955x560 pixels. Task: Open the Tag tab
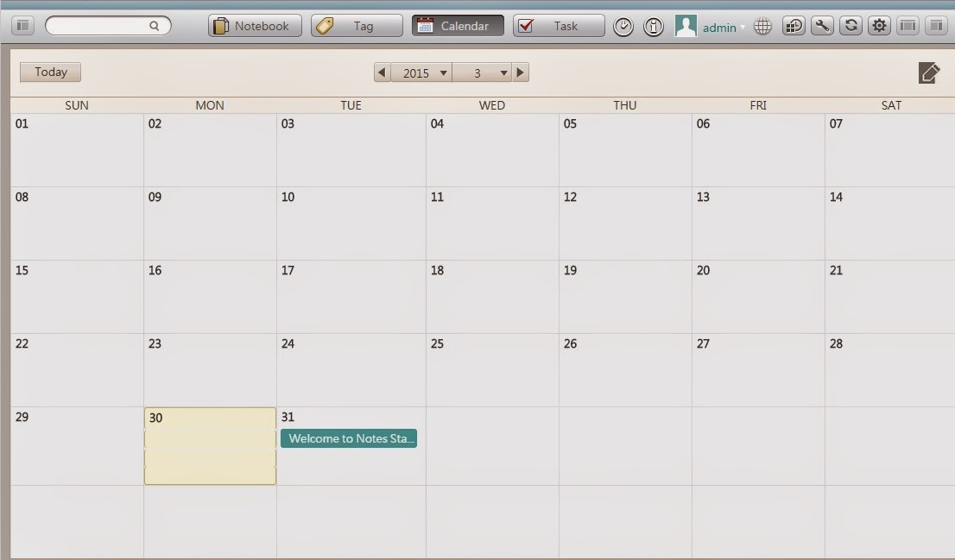tap(357, 26)
